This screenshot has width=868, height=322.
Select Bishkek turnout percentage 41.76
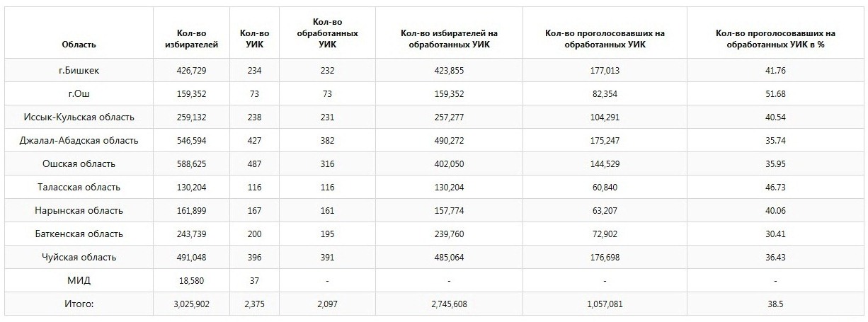775,71
